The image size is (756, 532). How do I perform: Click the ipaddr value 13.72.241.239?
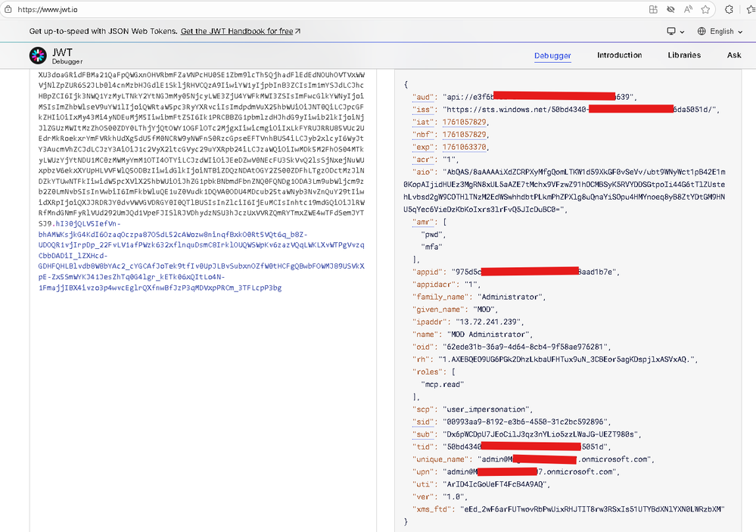click(488, 322)
